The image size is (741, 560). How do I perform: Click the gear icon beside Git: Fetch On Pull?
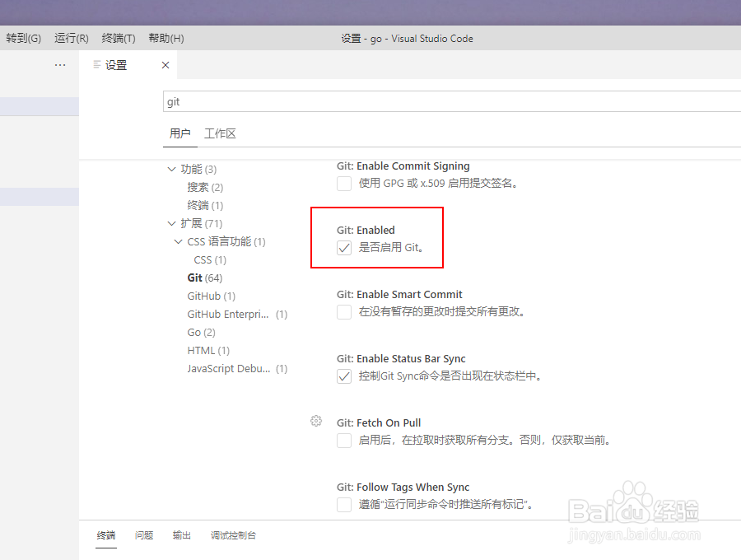316,421
